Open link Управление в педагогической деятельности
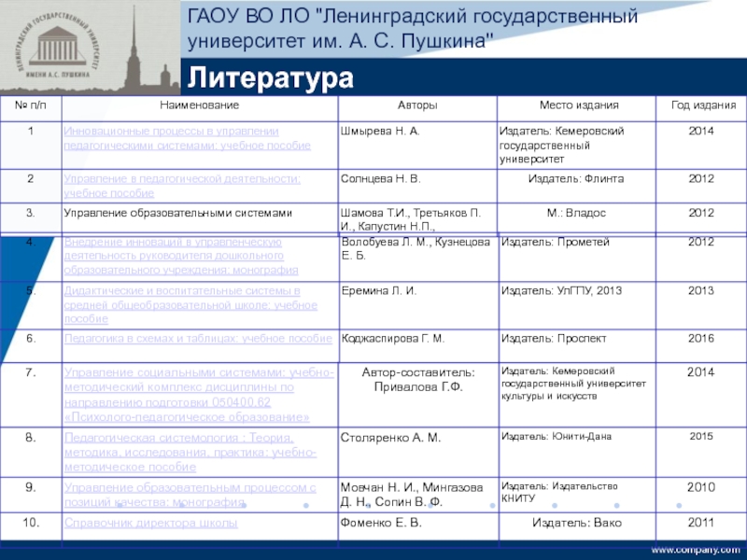 pos(182,186)
